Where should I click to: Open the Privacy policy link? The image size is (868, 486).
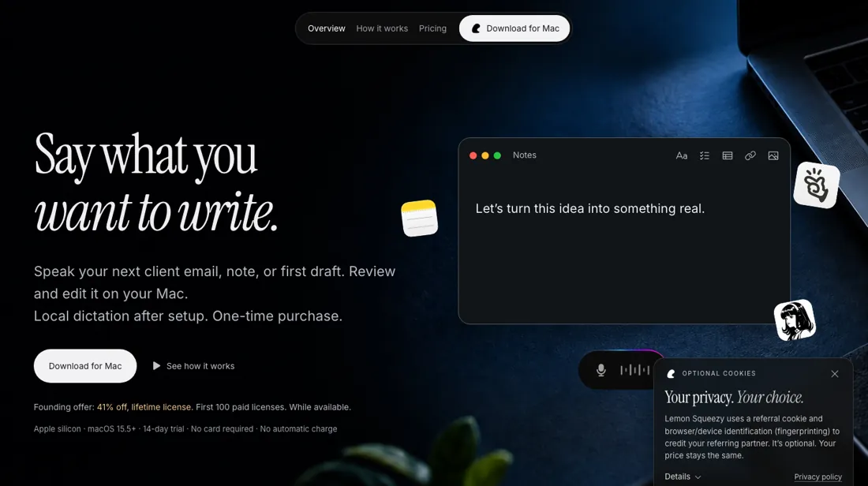pos(818,477)
